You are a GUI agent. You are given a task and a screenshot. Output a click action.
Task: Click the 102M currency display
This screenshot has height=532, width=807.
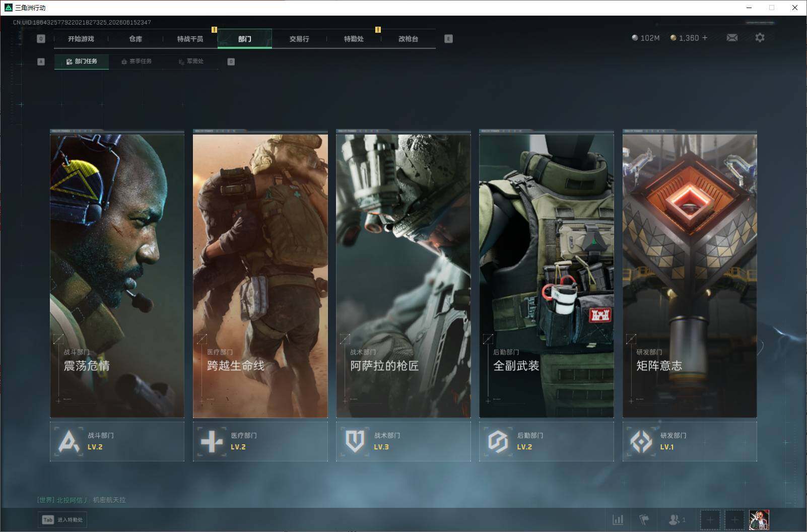point(646,38)
